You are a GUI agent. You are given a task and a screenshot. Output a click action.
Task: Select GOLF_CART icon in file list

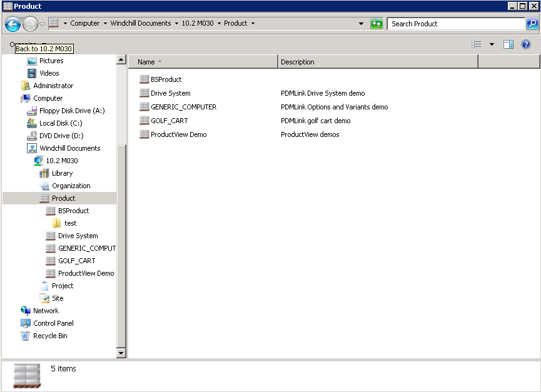point(144,121)
